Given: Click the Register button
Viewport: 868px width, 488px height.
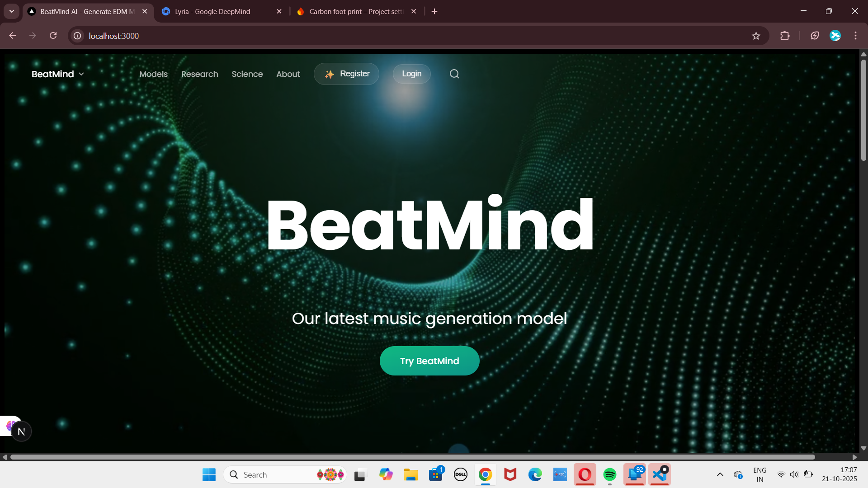Looking at the screenshot, I should point(347,74).
